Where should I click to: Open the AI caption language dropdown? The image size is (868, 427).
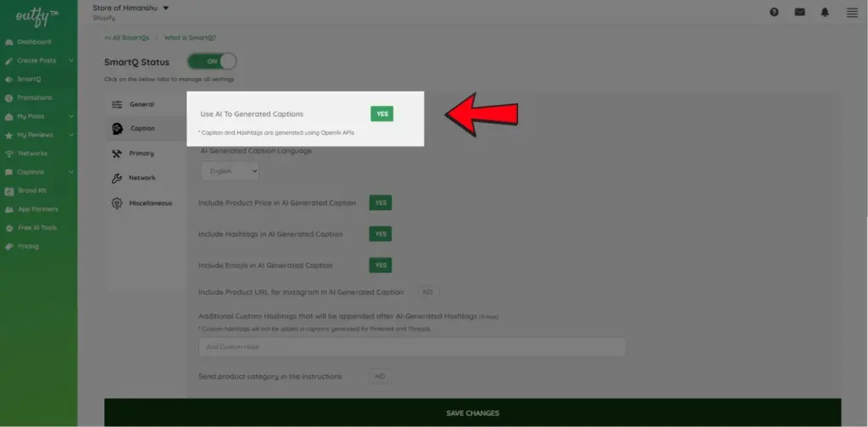[x=230, y=171]
